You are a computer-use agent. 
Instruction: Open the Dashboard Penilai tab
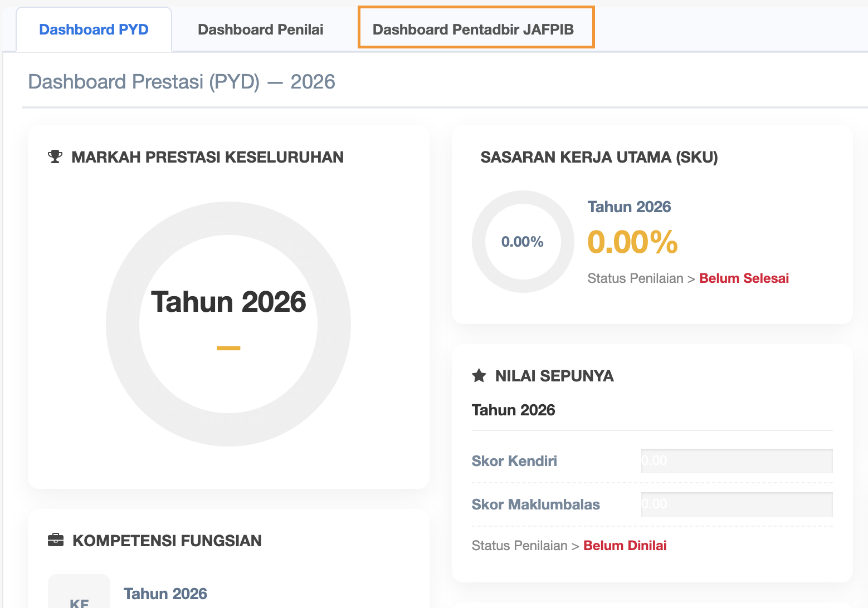pos(260,30)
